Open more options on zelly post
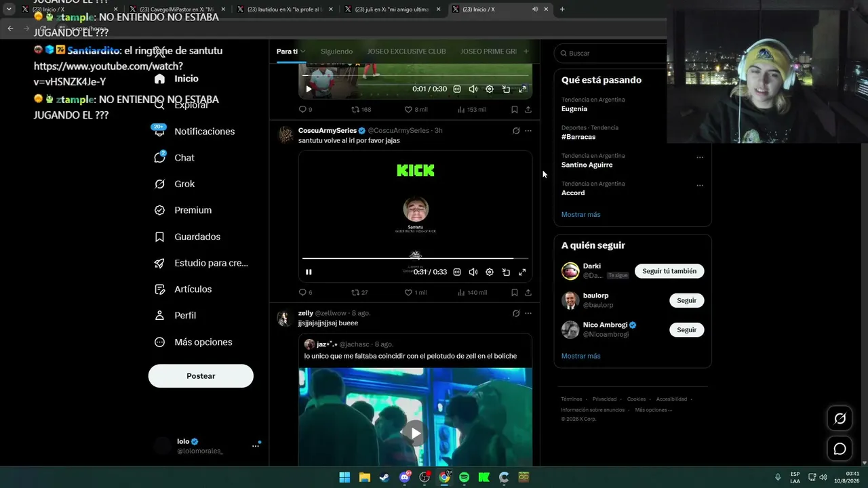The height and width of the screenshot is (488, 868). pyautogui.click(x=528, y=313)
